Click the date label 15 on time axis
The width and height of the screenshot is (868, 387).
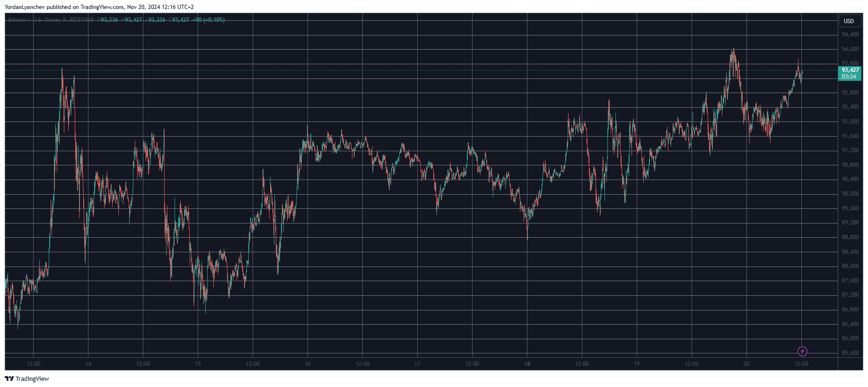(x=198, y=364)
